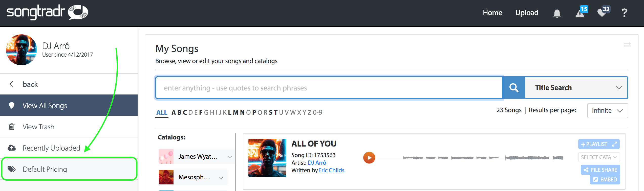Click the songtradr logo
The image size is (644, 191).
pyautogui.click(x=47, y=12)
